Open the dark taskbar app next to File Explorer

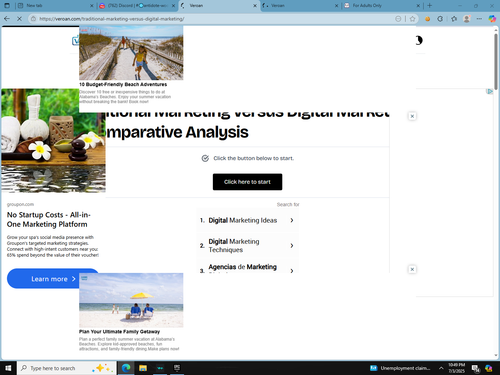pos(160,368)
